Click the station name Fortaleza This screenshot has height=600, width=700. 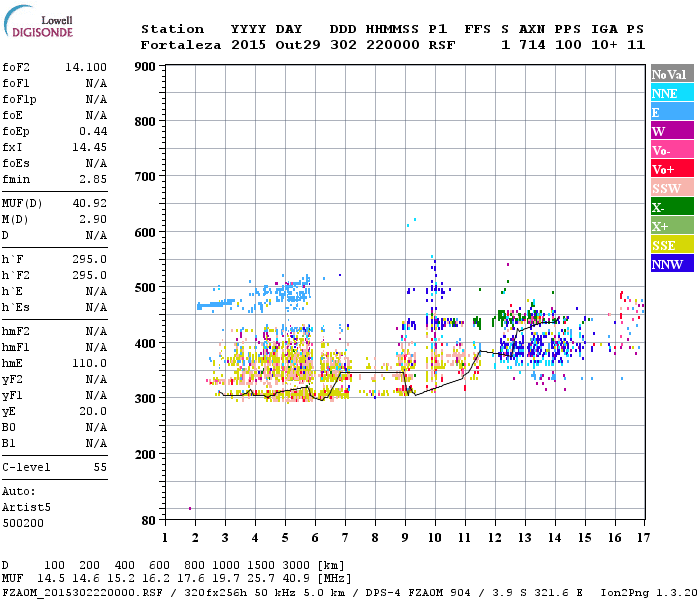point(181,45)
